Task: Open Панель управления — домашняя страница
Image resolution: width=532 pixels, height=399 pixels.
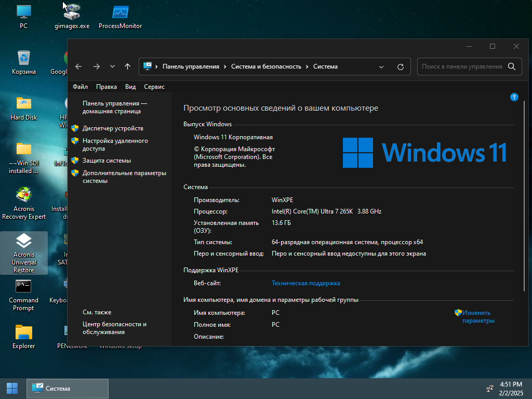Action: (115, 107)
